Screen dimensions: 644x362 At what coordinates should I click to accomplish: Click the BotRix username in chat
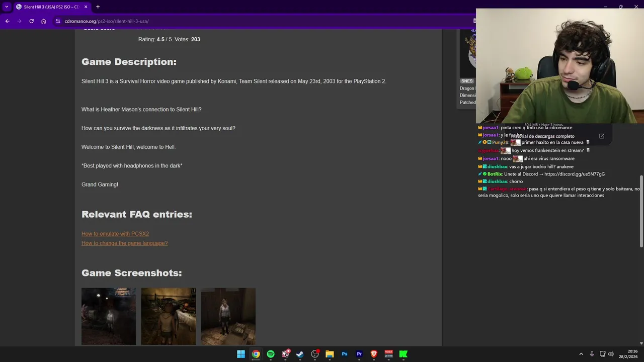[x=495, y=174]
